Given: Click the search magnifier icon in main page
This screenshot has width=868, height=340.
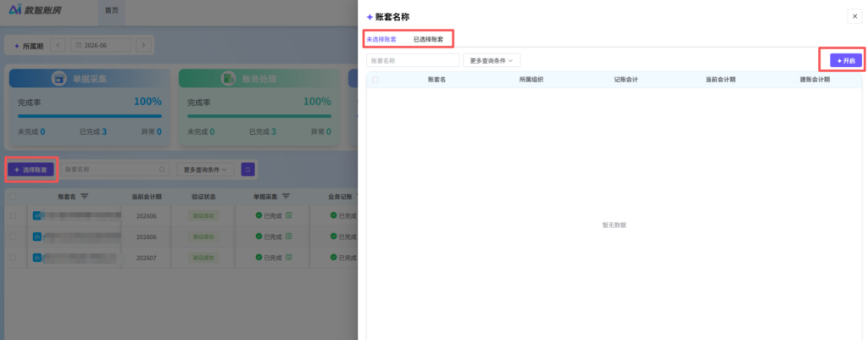Looking at the screenshot, I should (x=162, y=170).
